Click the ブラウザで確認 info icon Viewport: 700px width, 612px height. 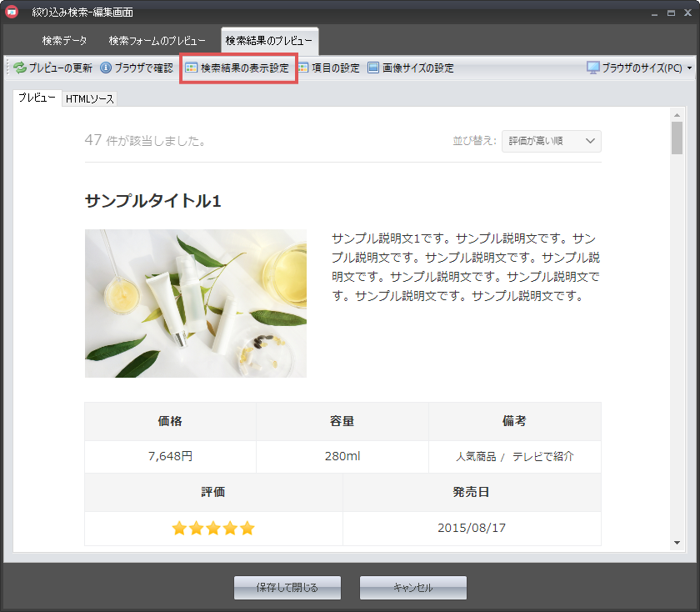tap(106, 68)
